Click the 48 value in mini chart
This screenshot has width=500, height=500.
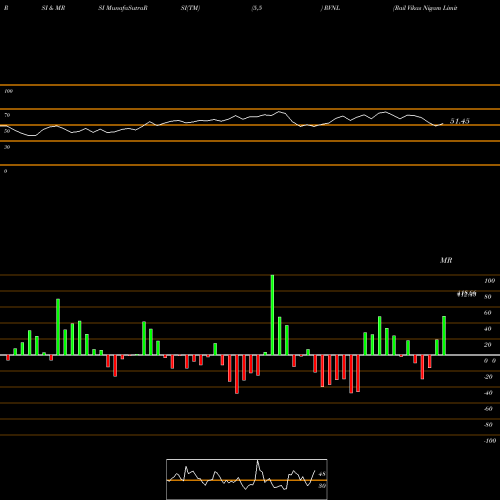click(322, 474)
